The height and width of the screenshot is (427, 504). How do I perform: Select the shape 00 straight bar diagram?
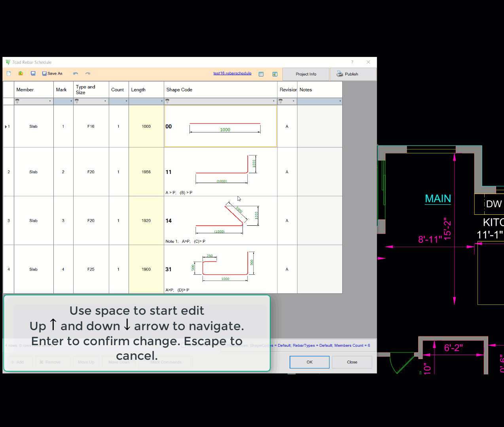pyautogui.click(x=225, y=128)
